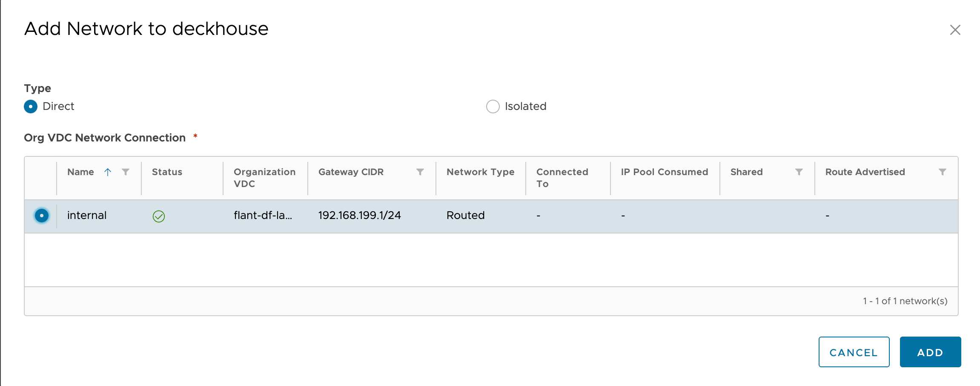Click the ascending sort arrow beside Name
Image resolution: width=980 pixels, height=386 pixels.
pyautogui.click(x=108, y=172)
